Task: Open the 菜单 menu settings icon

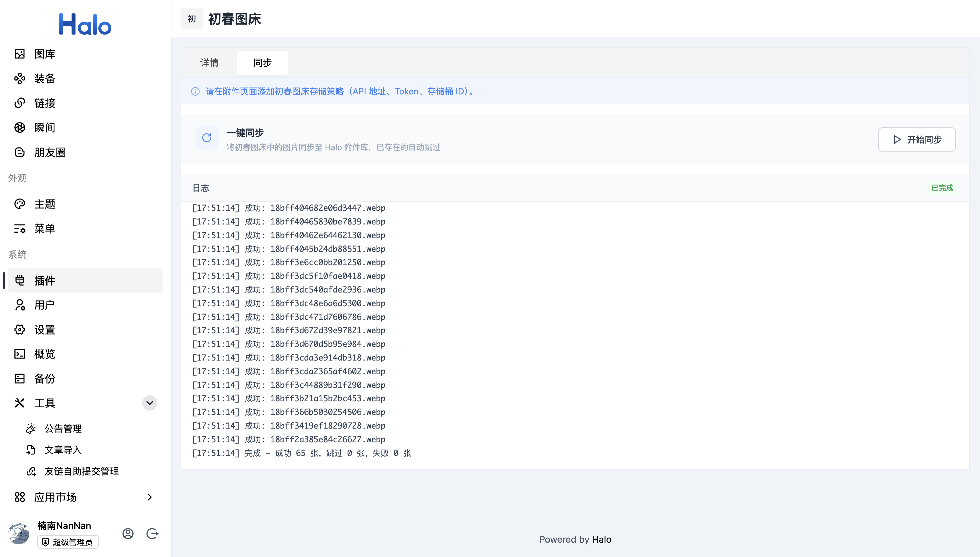Action: click(x=19, y=228)
